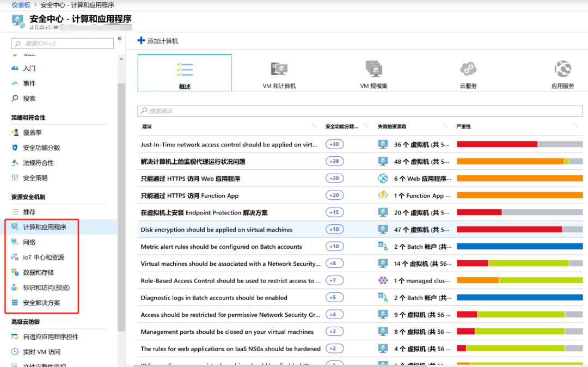Image resolution: width=588 pixels, height=367 pixels.
Task: Click the sidebar search field 搜索(Ctrl+/)
Action: 62,44
